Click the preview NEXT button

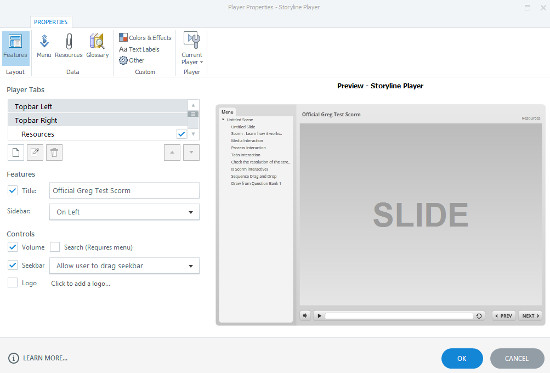point(530,316)
